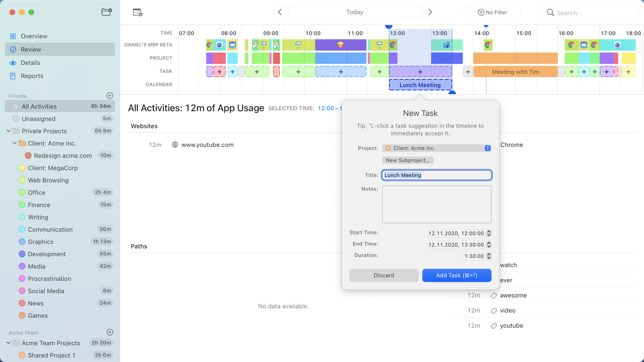Image resolution: width=644 pixels, height=362 pixels.
Task: Click the plus icon beside Acme Team heading
Action: click(110, 332)
